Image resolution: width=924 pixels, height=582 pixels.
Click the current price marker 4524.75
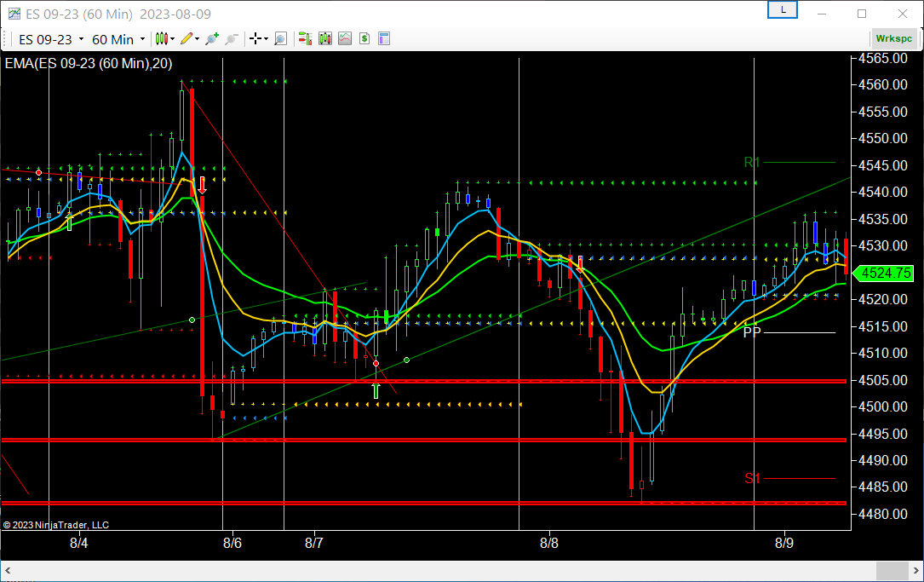pos(881,273)
